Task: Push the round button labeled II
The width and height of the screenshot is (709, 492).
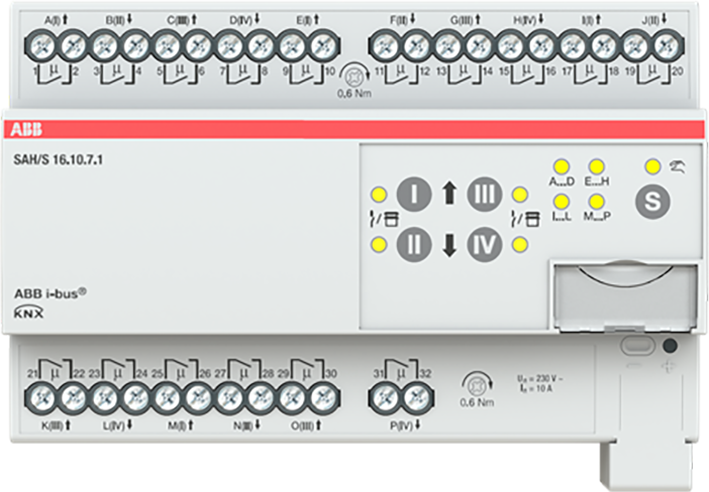Action: [414, 245]
